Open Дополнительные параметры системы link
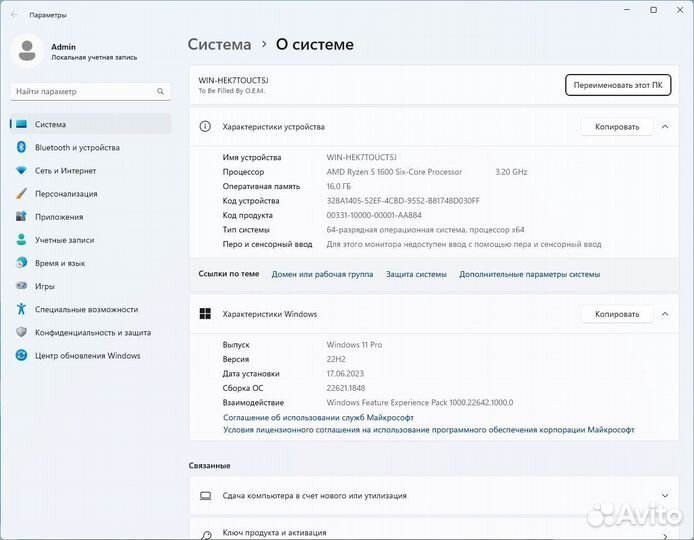The width and height of the screenshot is (694, 540). (529, 274)
